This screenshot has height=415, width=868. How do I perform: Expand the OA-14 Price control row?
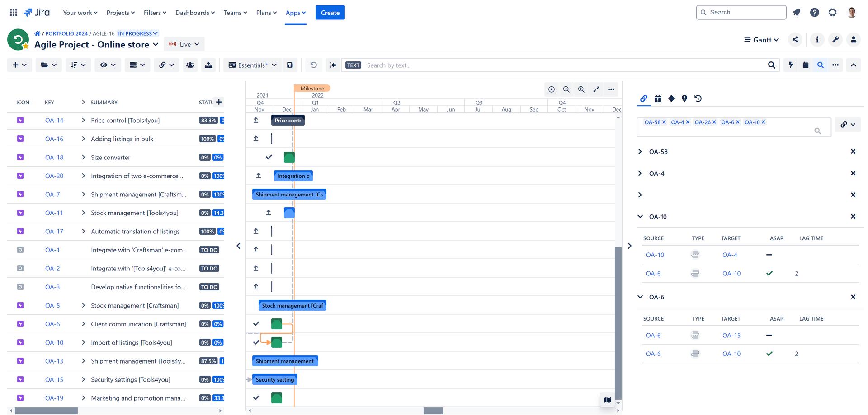pyautogui.click(x=83, y=120)
